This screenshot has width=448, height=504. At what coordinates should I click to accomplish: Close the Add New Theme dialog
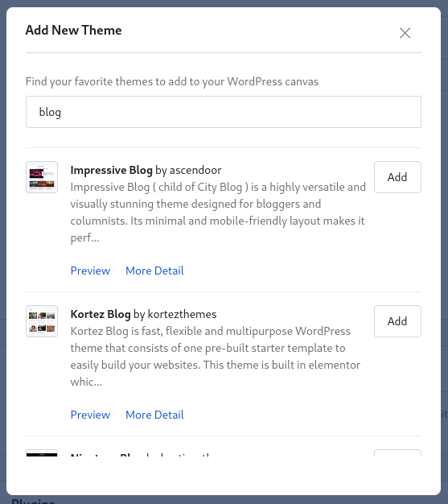[x=405, y=33]
